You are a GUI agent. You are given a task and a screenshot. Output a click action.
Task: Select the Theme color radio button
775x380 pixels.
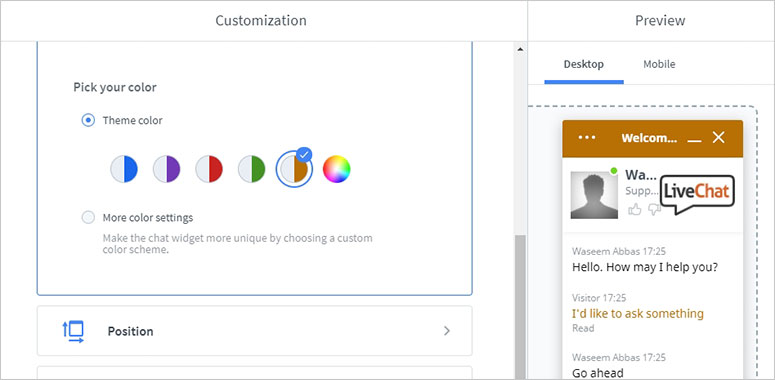pyautogui.click(x=88, y=120)
